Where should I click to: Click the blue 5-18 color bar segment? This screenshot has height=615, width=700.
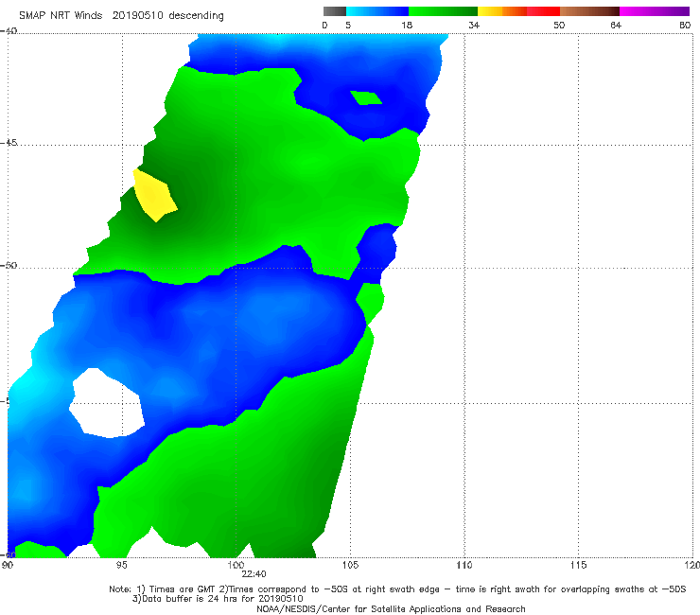(x=377, y=11)
